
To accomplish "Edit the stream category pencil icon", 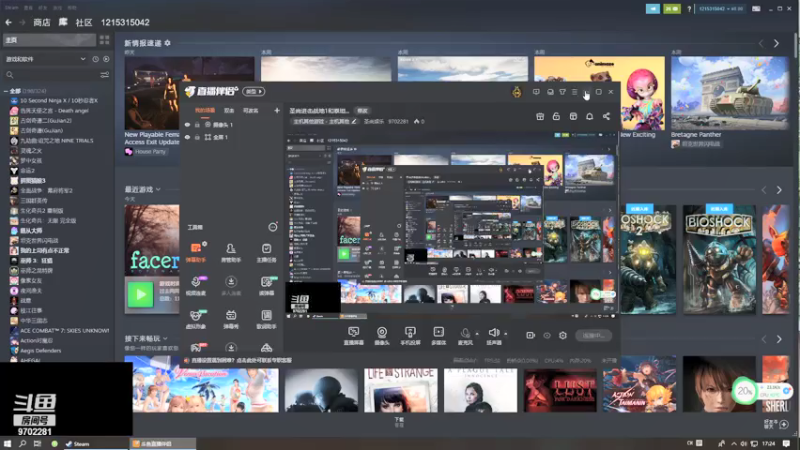I will pos(354,121).
